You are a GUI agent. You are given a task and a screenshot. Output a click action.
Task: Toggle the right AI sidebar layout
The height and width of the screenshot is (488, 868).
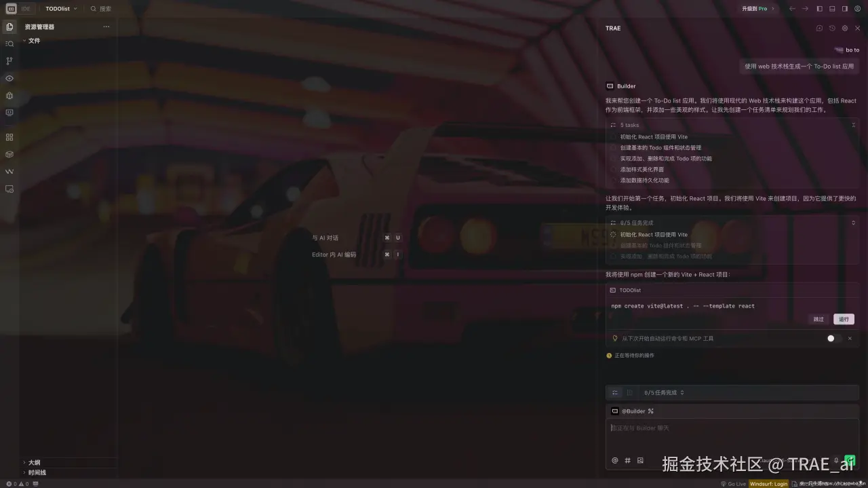point(845,9)
